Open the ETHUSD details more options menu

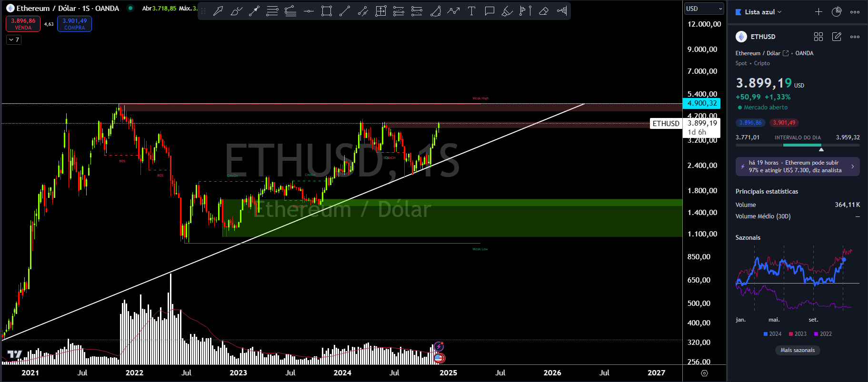click(855, 37)
